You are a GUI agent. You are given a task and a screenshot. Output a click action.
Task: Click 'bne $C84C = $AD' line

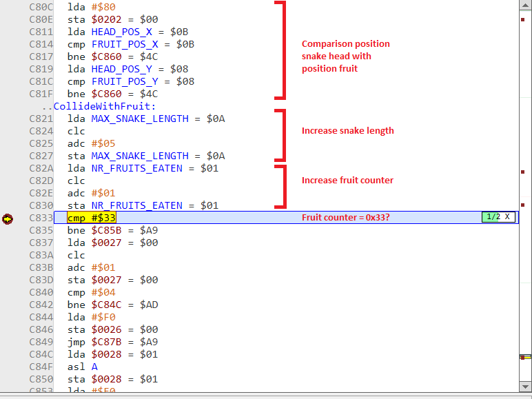pyautogui.click(x=112, y=305)
